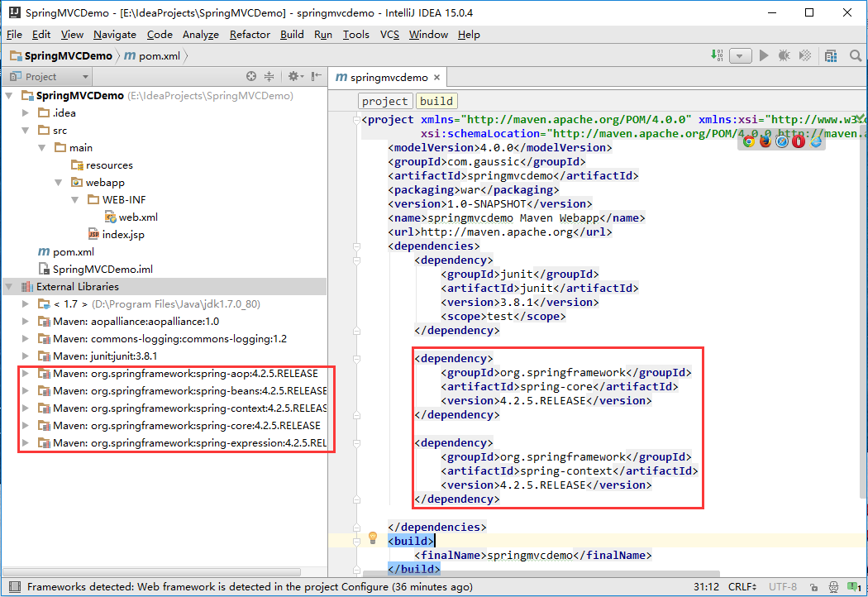Expand the spring-core library node
Screen dimensions: 868x597
pyautogui.click(x=26, y=425)
